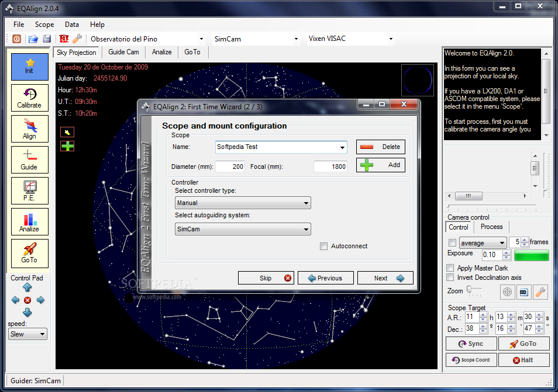
Task: Click the Halt button
Action: click(x=523, y=360)
